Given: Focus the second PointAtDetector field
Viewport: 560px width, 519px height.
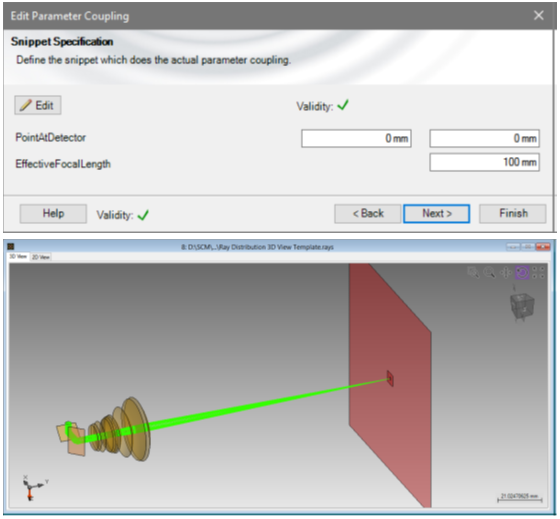Looking at the screenshot, I should (485, 138).
